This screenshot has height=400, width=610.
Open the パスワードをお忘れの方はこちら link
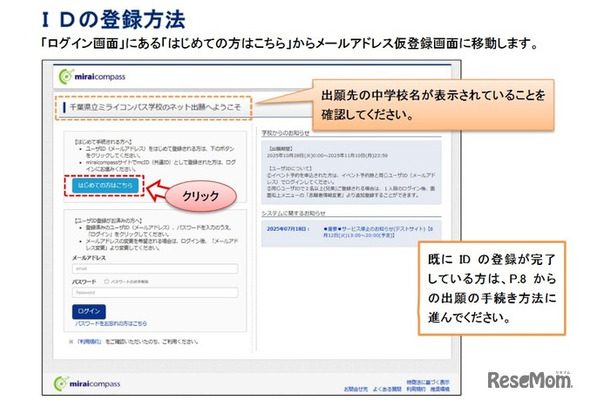(x=111, y=324)
